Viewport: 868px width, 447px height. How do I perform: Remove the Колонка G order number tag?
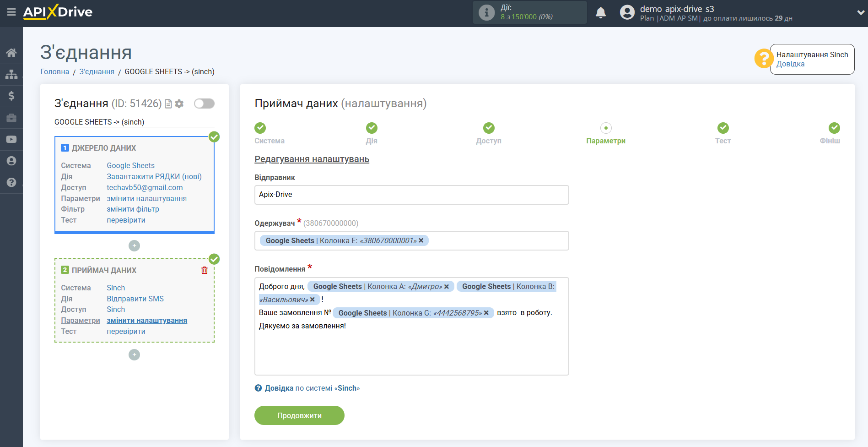486,313
